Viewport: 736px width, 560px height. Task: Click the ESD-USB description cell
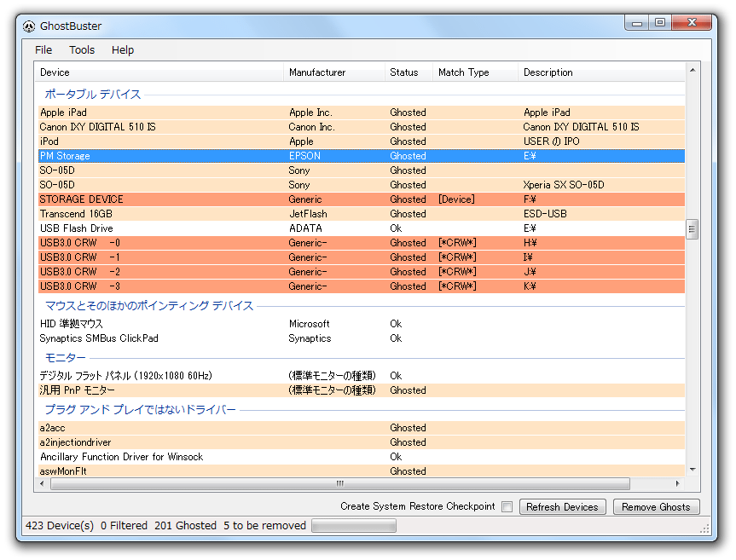click(545, 214)
